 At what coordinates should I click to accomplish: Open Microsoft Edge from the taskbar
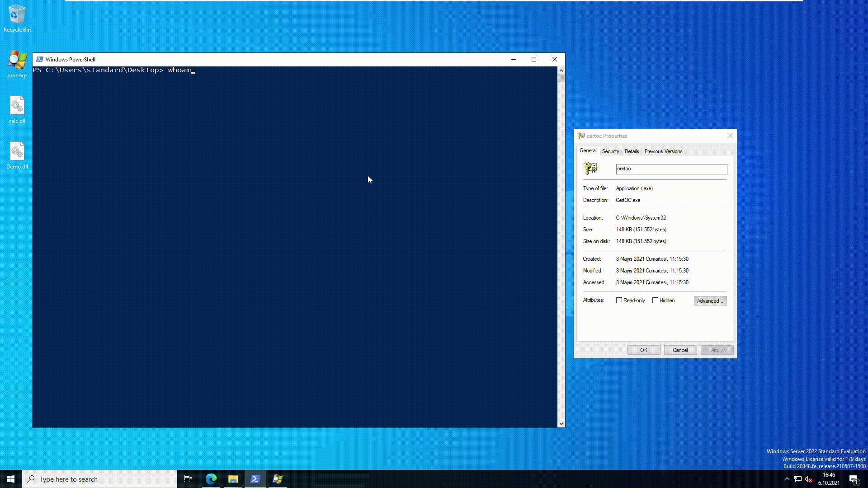click(211, 479)
